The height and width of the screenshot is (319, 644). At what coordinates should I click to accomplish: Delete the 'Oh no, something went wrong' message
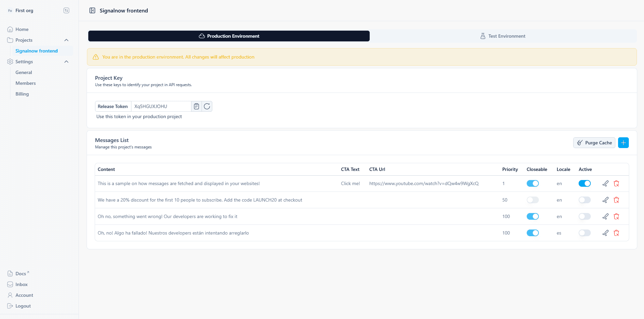point(617,216)
